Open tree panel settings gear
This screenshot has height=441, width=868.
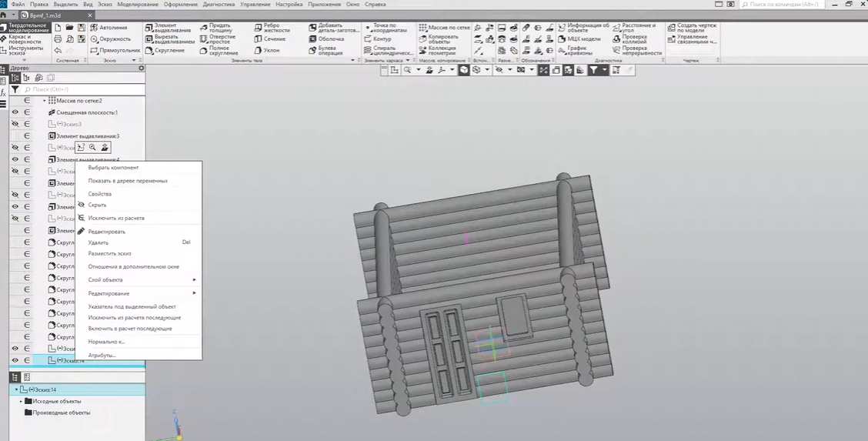coord(141,68)
